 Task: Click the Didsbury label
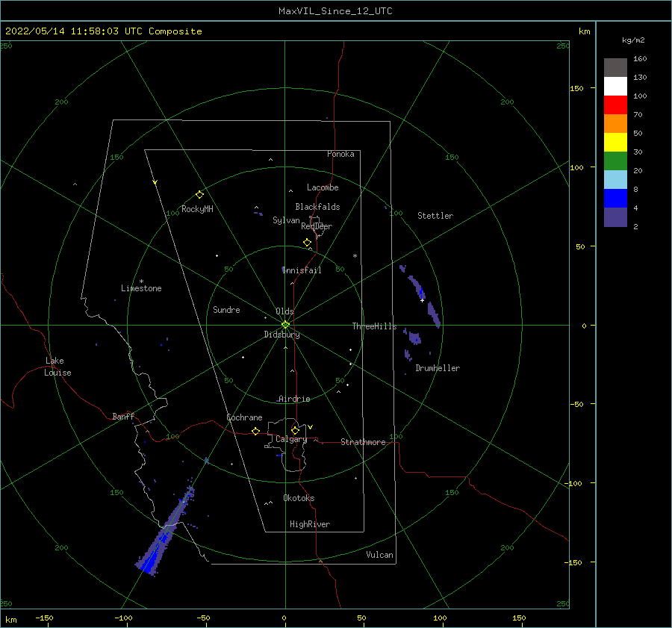click(x=282, y=335)
